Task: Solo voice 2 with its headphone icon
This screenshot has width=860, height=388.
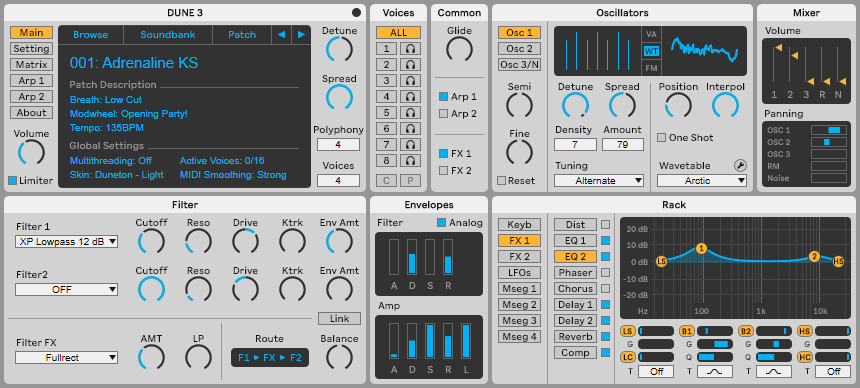Action: click(x=410, y=65)
